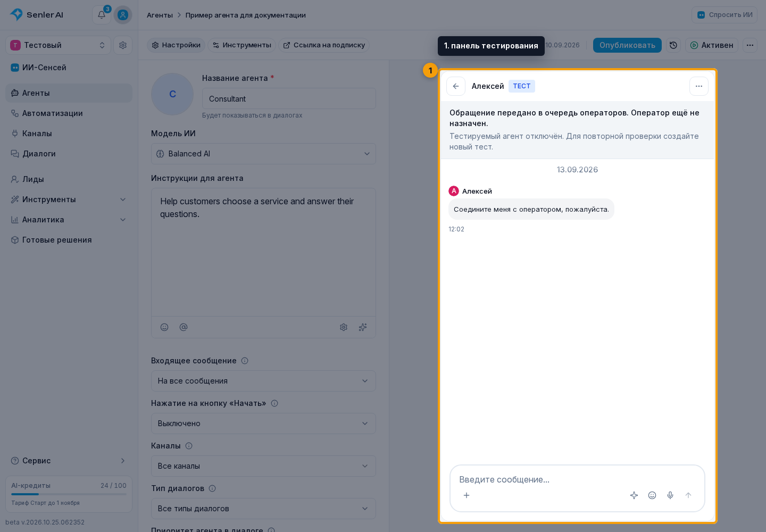Open the three-dot menu in test panel
Image resolution: width=766 pixels, height=532 pixels.
699,86
